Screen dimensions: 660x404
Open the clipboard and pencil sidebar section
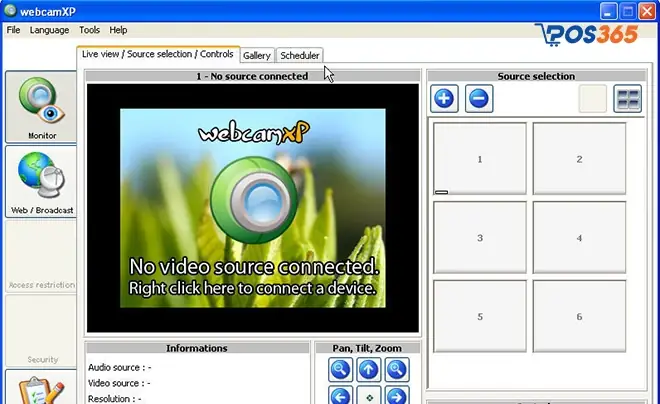tap(41, 387)
